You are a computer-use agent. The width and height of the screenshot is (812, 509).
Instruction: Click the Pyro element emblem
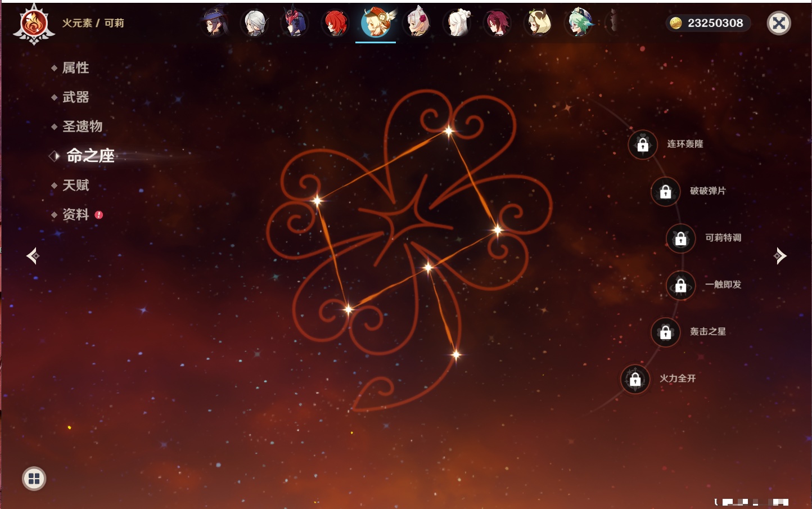(x=34, y=24)
